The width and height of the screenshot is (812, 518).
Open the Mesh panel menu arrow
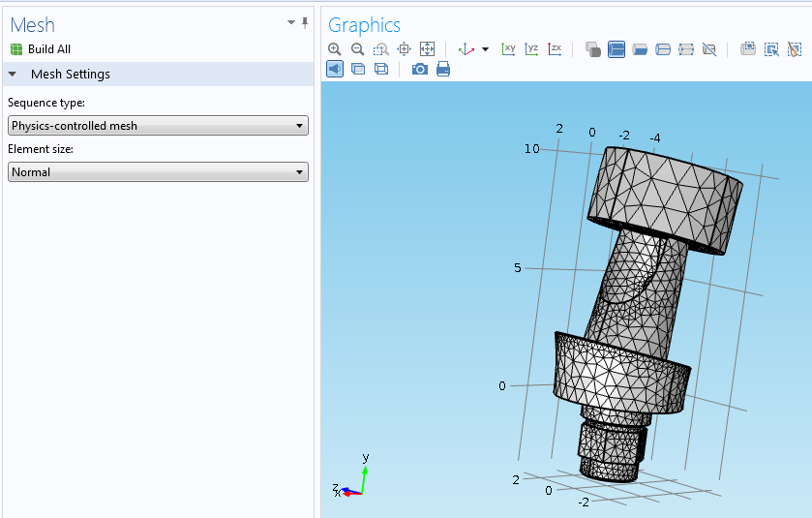pyautogui.click(x=291, y=22)
